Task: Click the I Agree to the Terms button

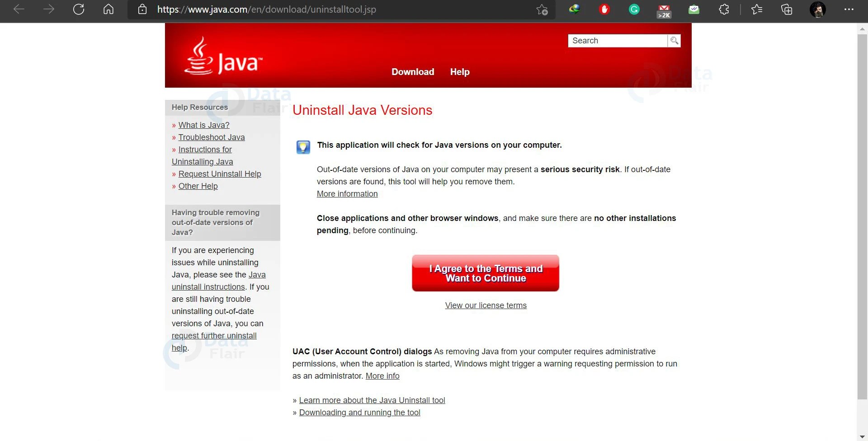Action: pos(486,273)
